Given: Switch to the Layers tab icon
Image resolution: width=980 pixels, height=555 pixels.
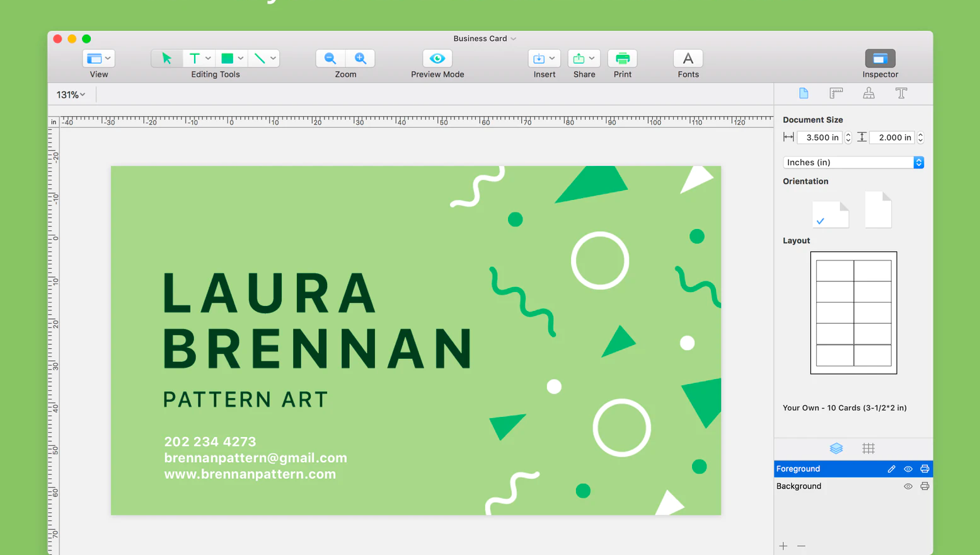Looking at the screenshot, I should [x=836, y=448].
